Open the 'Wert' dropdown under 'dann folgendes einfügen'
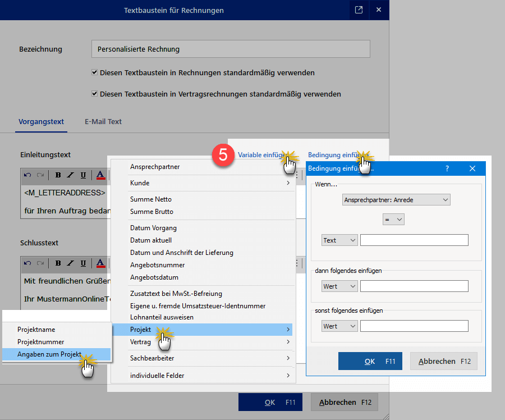Viewport: 505px width, 420px height. (x=340, y=286)
